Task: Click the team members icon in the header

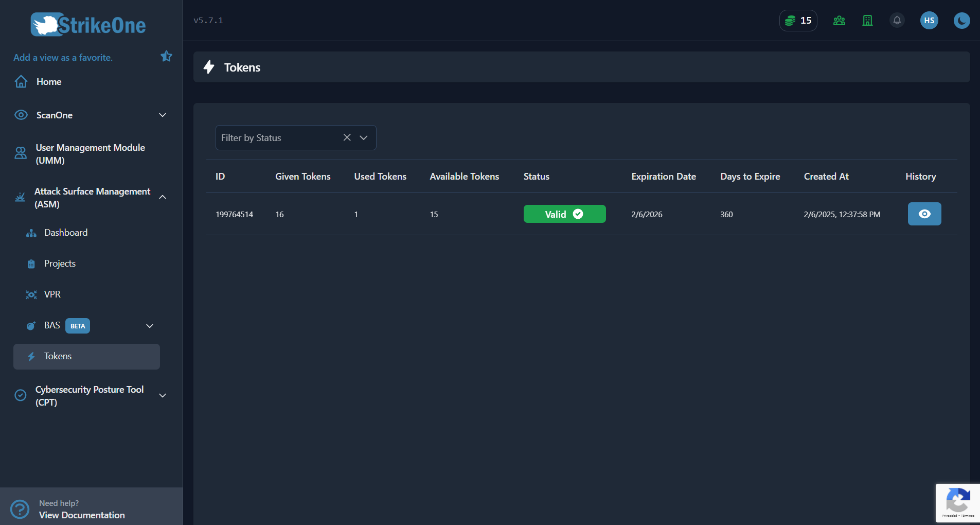Action: [x=839, y=20]
